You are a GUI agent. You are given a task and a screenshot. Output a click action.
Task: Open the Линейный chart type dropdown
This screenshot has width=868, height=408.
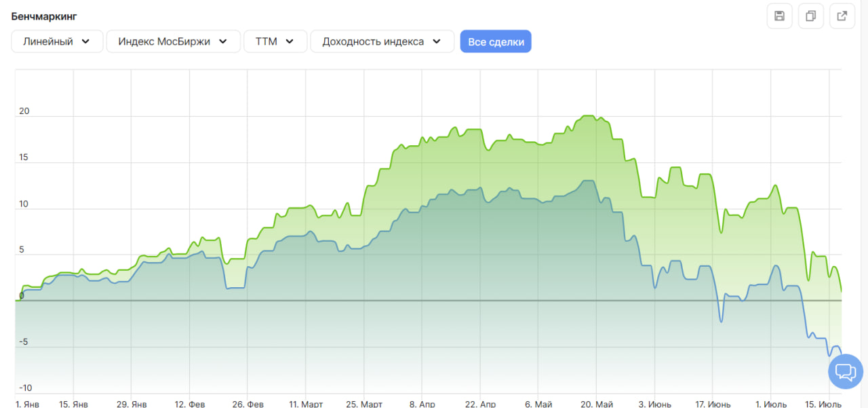tap(57, 41)
